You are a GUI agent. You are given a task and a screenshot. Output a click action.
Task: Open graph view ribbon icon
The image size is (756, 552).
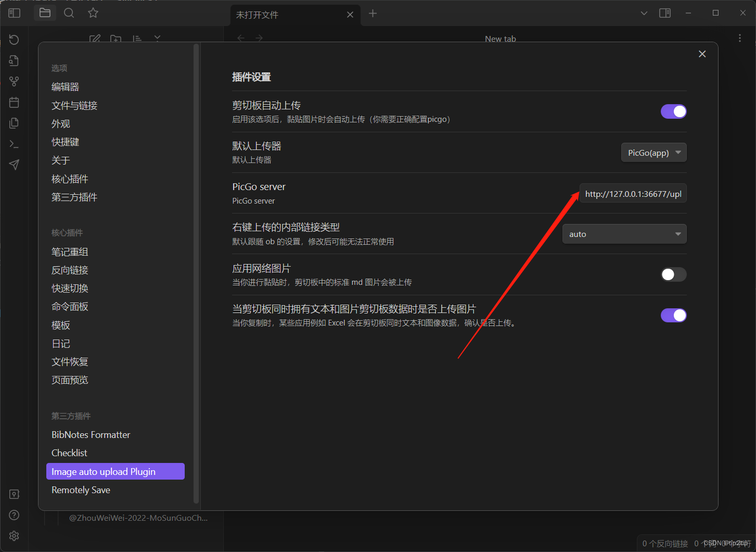14,81
